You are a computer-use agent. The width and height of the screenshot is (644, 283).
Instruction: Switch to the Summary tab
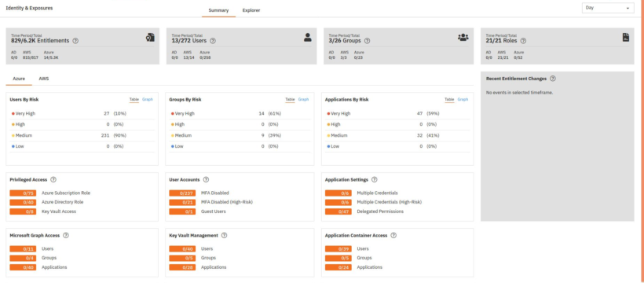pyautogui.click(x=218, y=10)
